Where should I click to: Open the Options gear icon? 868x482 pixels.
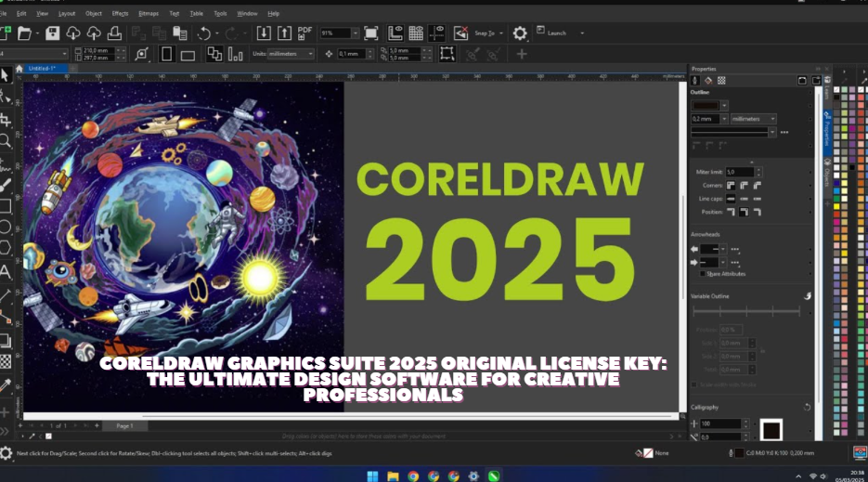520,33
